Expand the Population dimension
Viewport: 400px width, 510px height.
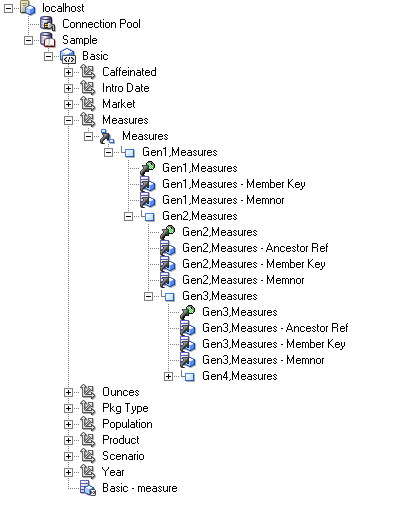pos(68,424)
